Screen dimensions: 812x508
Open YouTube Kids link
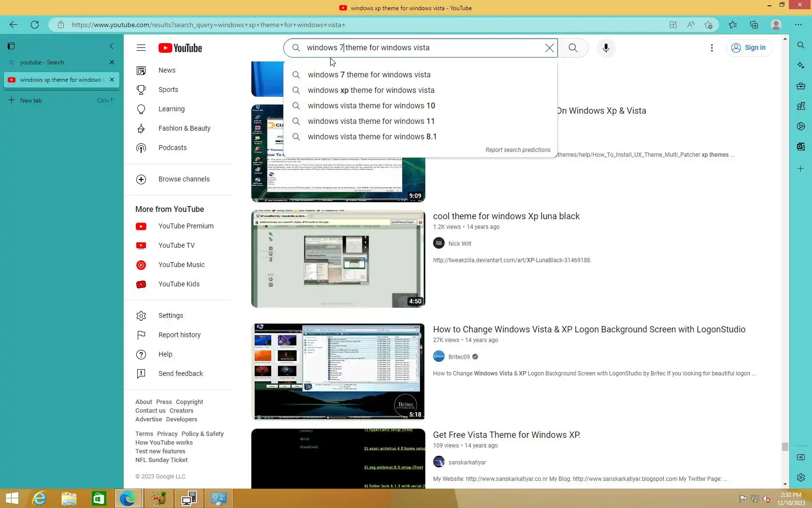(x=178, y=284)
